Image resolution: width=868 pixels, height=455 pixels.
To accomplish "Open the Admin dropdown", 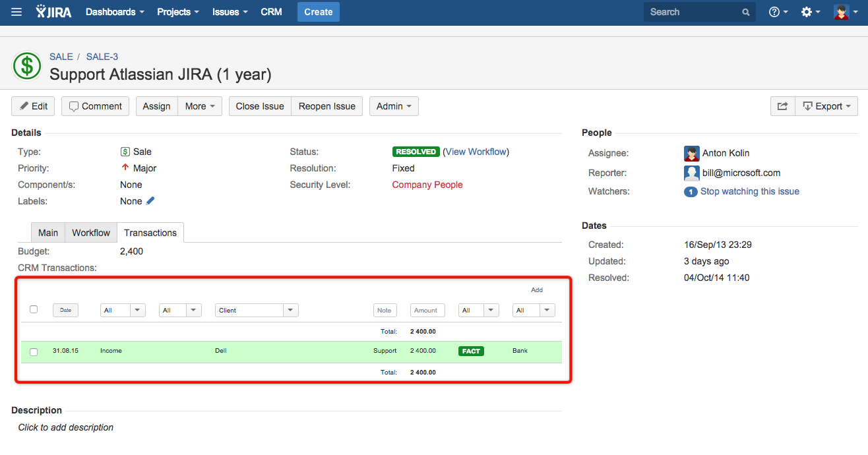I will pyautogui.click(x=394, y=106).
